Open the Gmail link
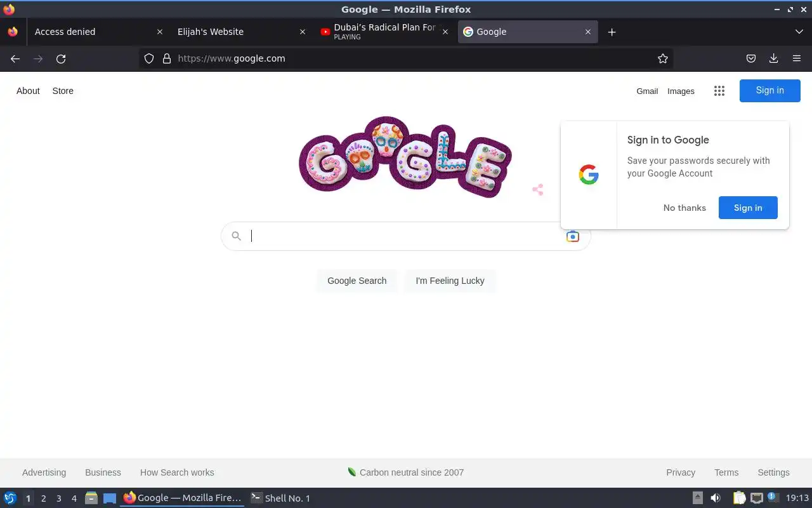 647,91
